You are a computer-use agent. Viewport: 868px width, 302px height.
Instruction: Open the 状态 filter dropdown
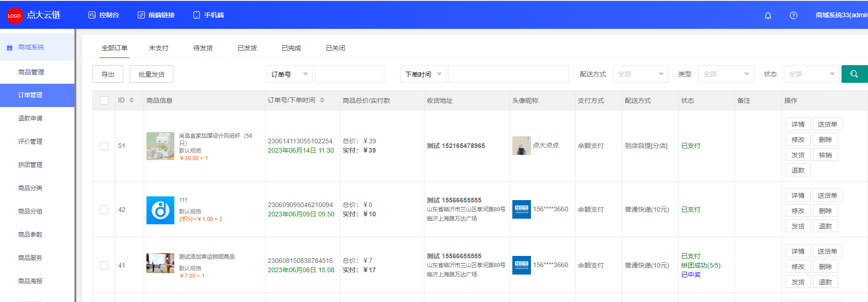click(812, 74)
